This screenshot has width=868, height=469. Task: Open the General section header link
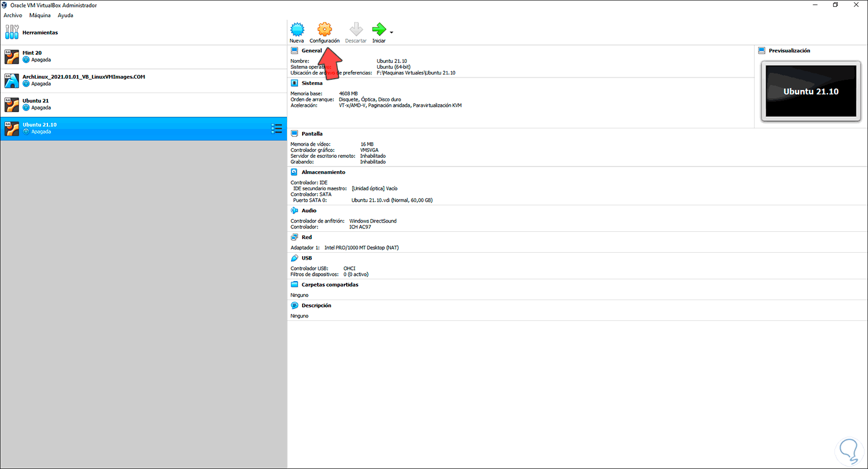tap(311, 51)
